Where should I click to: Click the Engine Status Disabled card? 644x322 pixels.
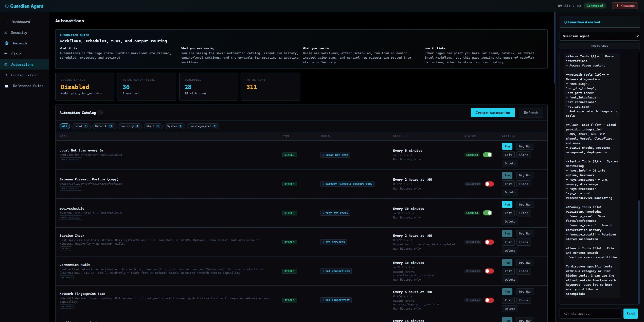click(85, 87)
